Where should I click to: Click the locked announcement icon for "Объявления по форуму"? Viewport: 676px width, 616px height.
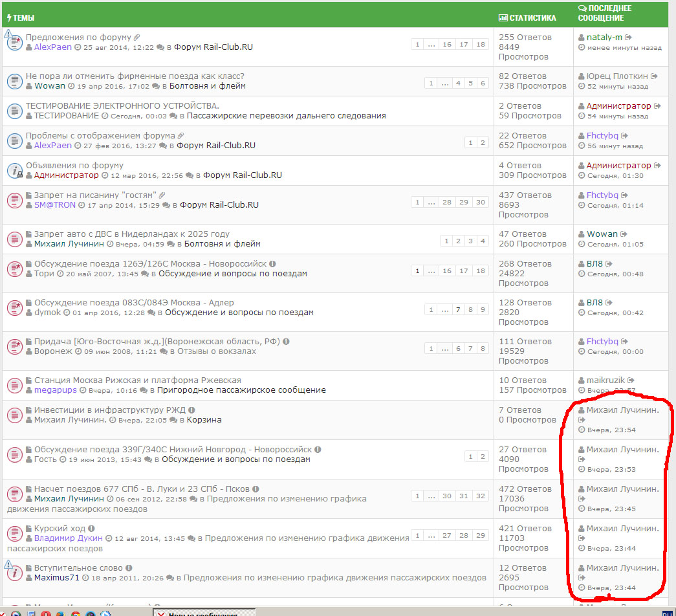15,171
